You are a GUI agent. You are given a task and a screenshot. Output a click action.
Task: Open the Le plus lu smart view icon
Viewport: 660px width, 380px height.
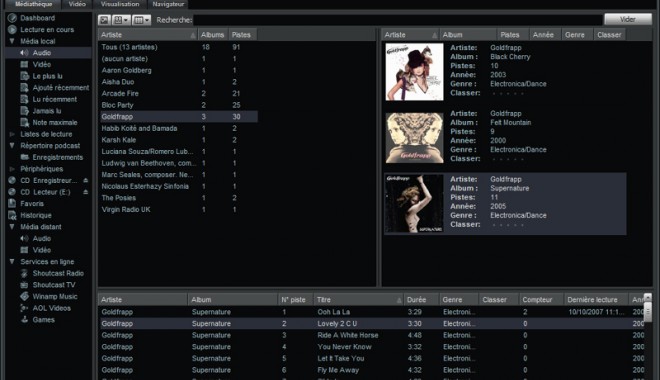click(24, 76)
